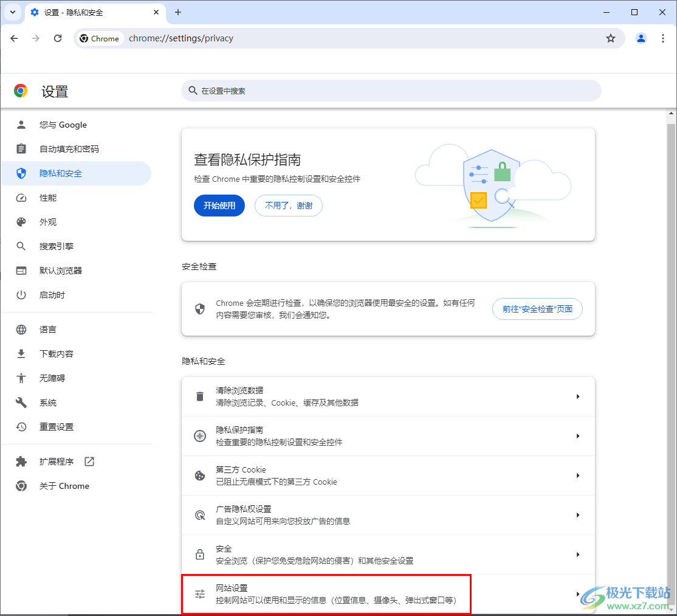Click the external link icon beside 扩展程序
Image resolution: width=677 pixels, height=616 pixels.
(89, 462)
